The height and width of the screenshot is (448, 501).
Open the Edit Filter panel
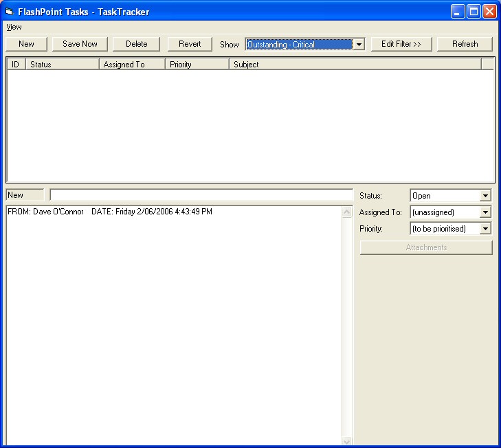click(x=401, y=44)
